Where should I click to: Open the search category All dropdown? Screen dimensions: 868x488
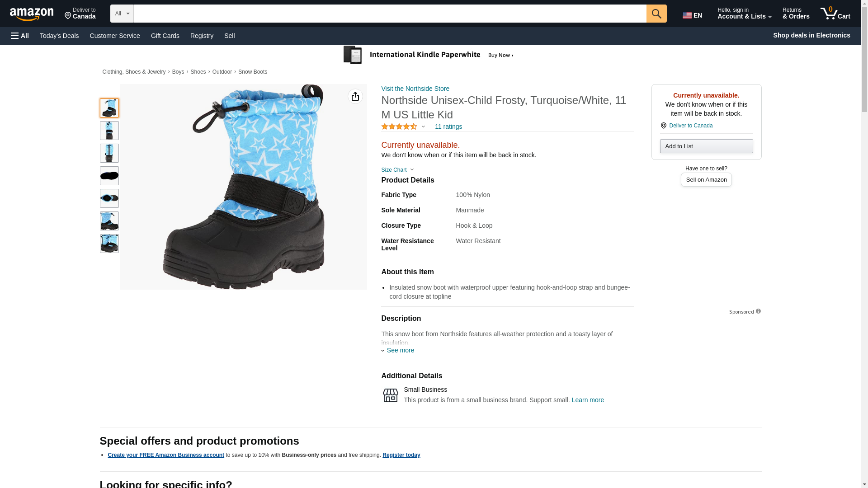(x=122, y=14)
